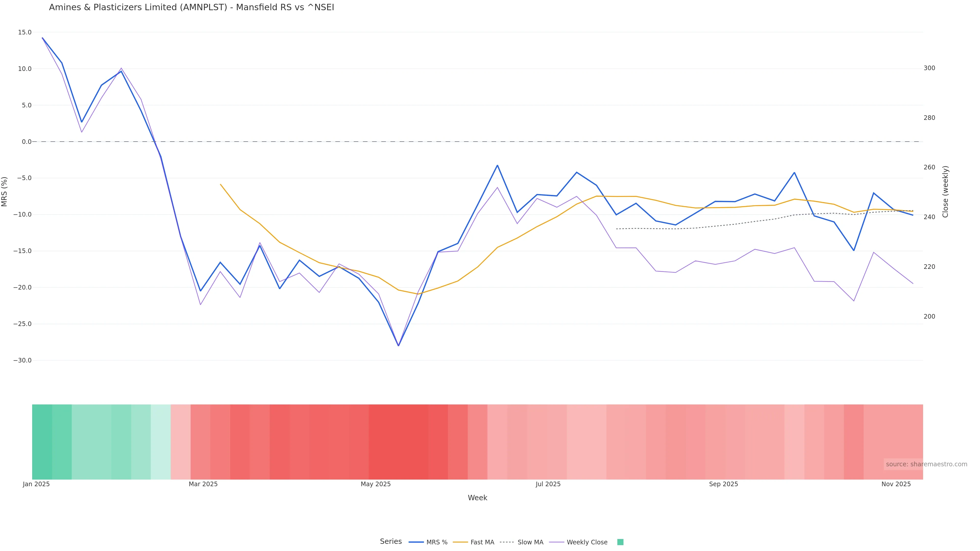Click the 300 tick on Close axis
Viewport: 980px width, 551px height.
pos(929,68)
